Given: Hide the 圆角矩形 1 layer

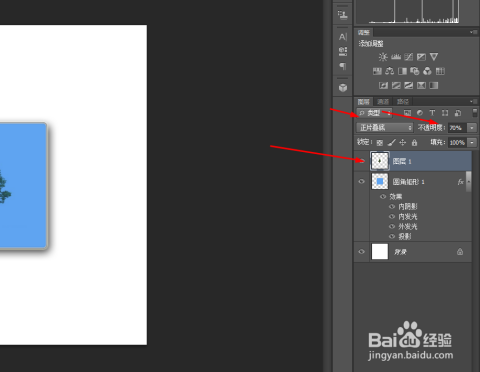Looking at the screenshot, I should [362, 182].
